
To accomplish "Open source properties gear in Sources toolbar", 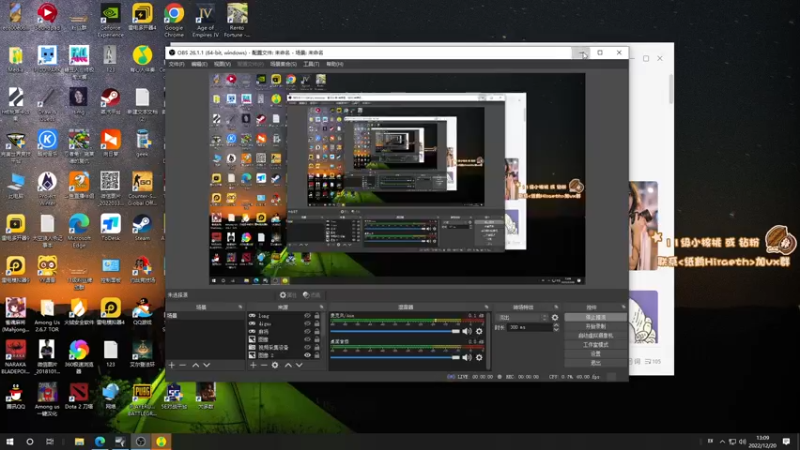I will click(x=275, y=365).
